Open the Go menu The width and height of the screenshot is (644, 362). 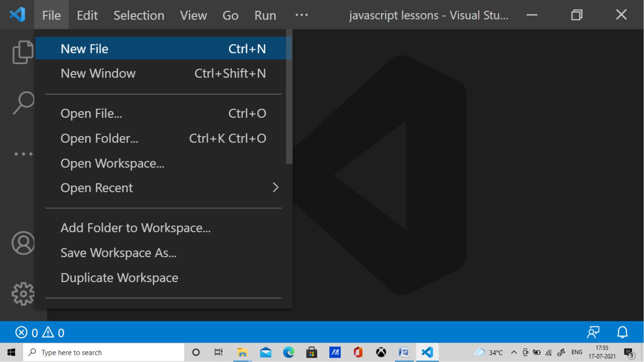click(230, 15)
